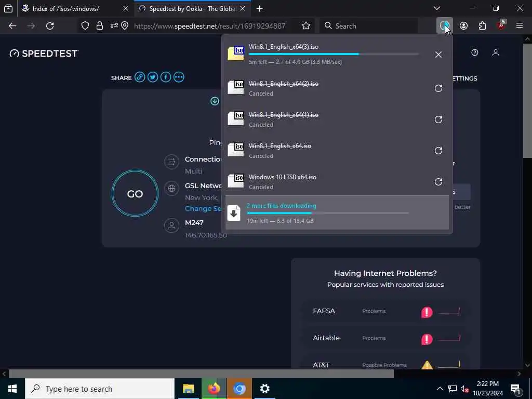Open Firefox View icon

click(8, 9)
